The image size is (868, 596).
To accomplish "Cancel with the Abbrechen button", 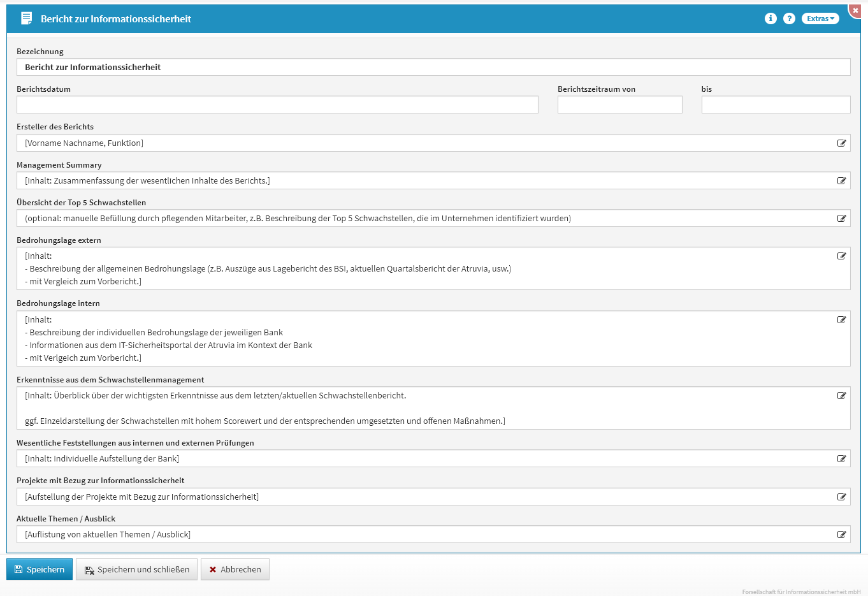I will tap(235, 570).
